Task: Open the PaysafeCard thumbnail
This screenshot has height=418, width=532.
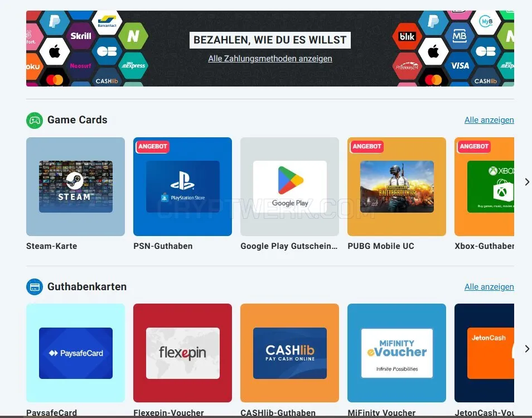Action: pyautogui.click(x=75, y=353)
